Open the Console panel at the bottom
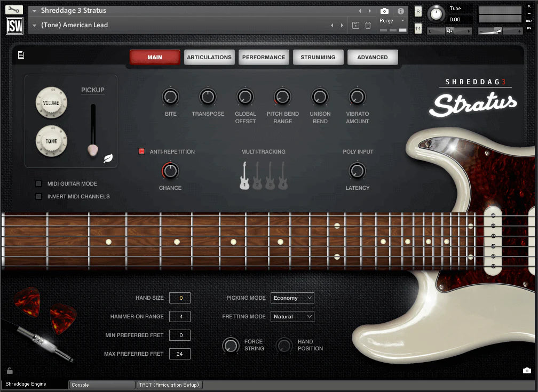Image resolution: width=538 pixels, height=392 pixels. click(x=101, y=385)
